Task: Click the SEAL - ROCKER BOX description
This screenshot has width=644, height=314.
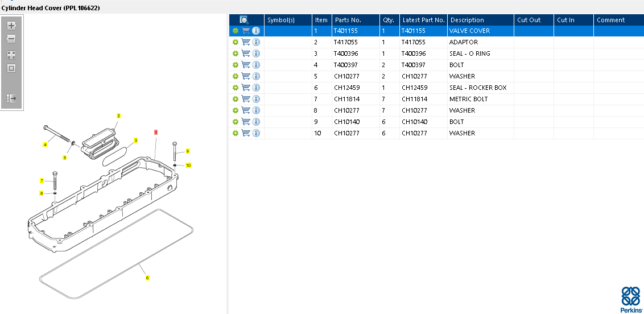Action: 478,88
